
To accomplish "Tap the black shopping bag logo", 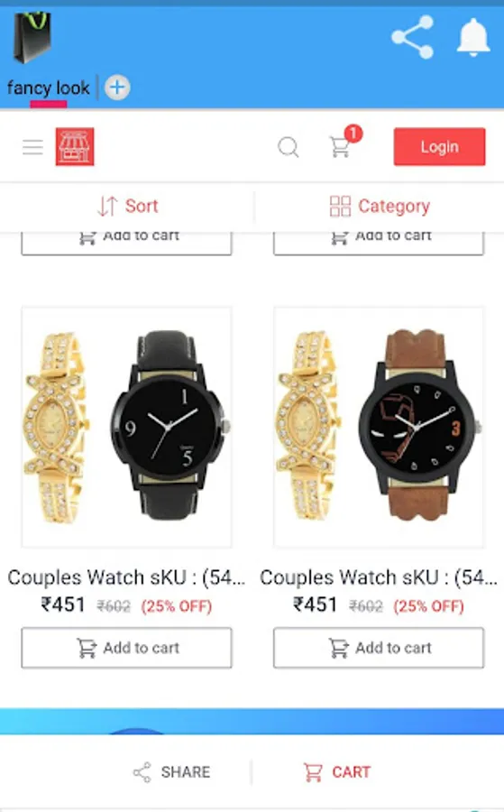I will click(x=32, y=37).
